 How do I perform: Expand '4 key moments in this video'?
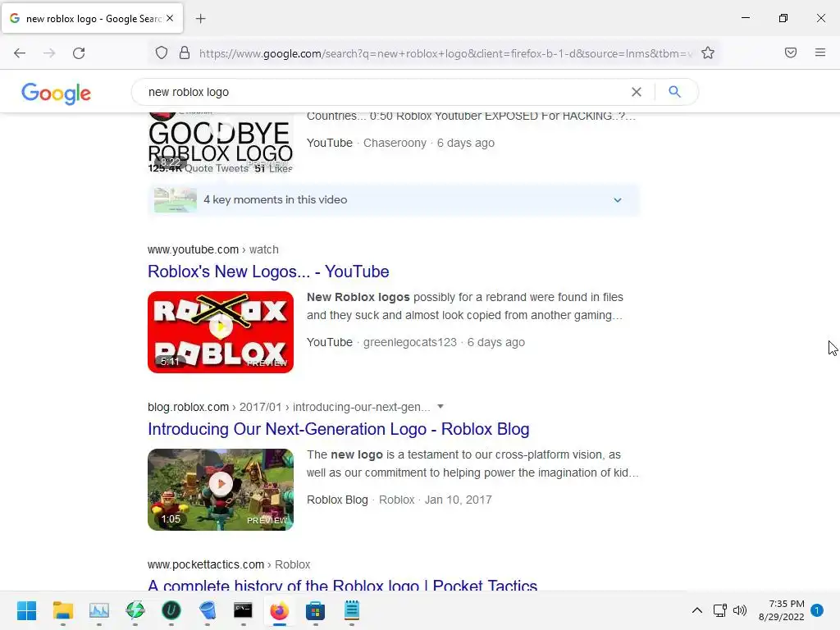point(394,200)
